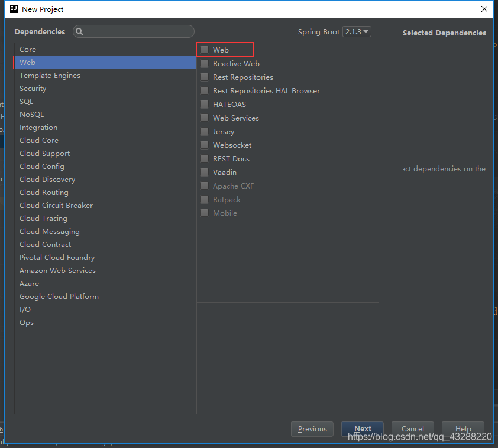Click Next to continue
498x448 pixels.
(x=363, y=429)
